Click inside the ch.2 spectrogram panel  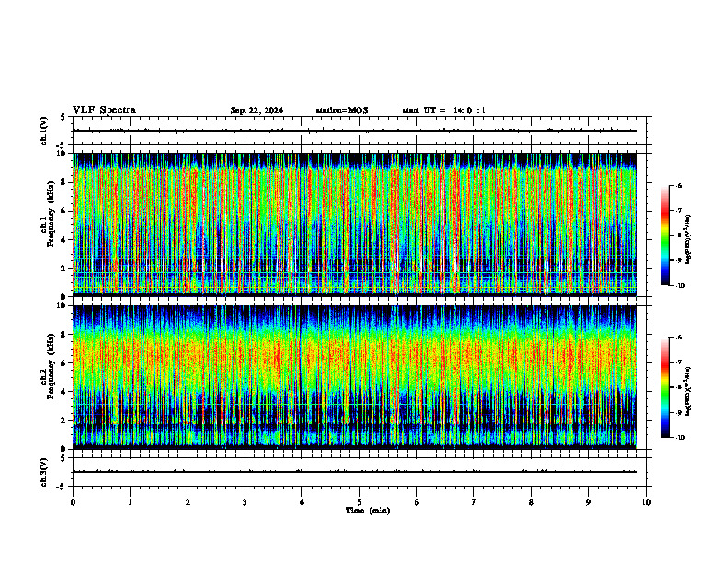click(x=355, y=377)
